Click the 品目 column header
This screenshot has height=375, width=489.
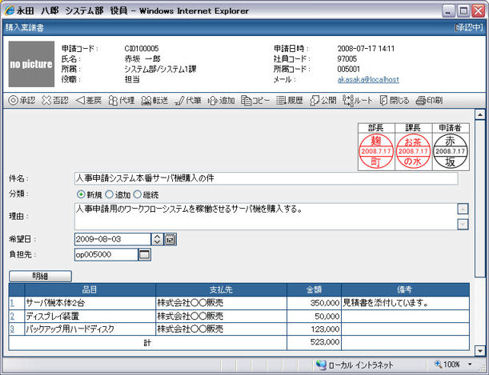point(90,290)
